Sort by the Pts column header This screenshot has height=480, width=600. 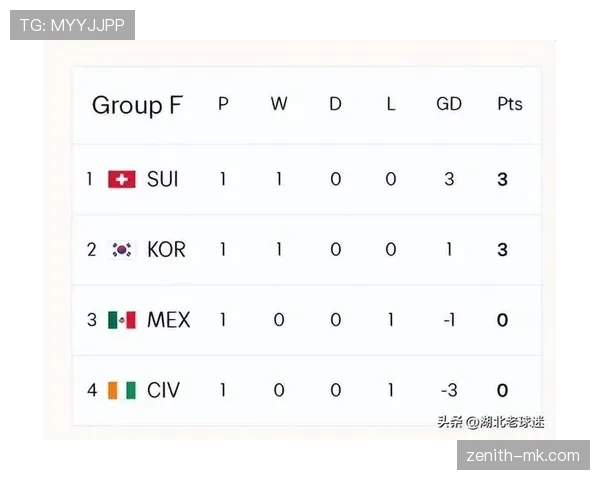tap(509, 104)
